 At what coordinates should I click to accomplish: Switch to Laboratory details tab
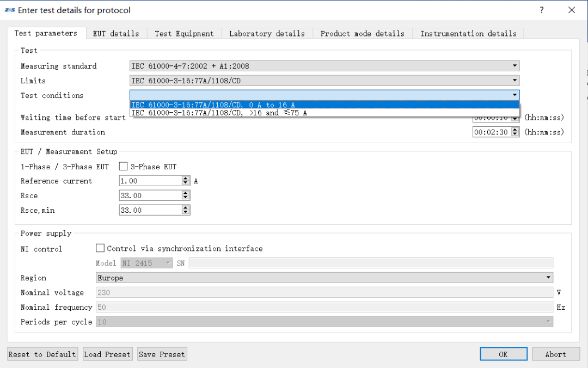pyautogui.click(x=267, y=34)
